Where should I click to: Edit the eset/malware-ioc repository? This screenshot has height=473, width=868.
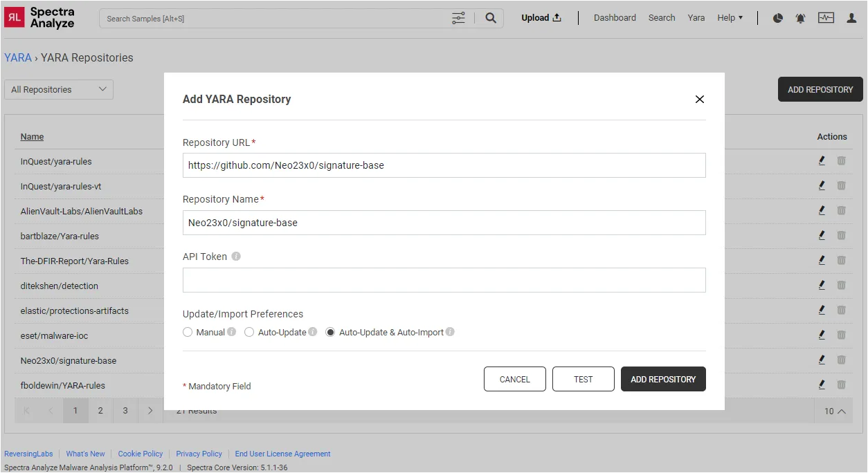822,335
